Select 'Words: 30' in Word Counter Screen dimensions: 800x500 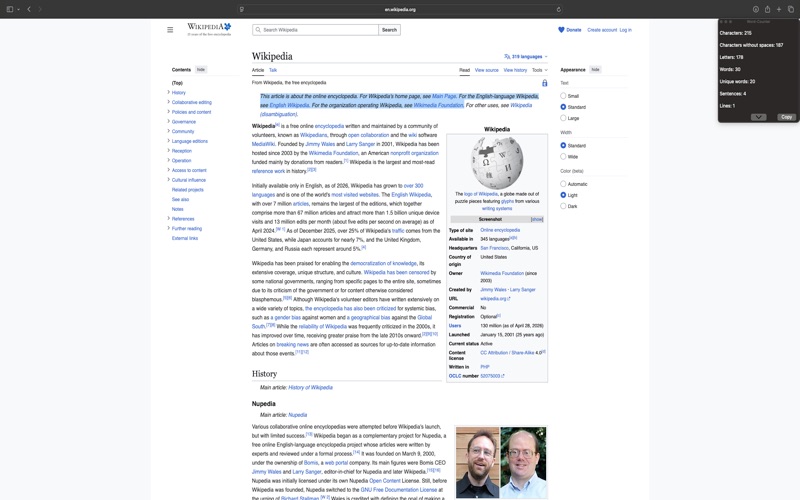coord(730,69)
